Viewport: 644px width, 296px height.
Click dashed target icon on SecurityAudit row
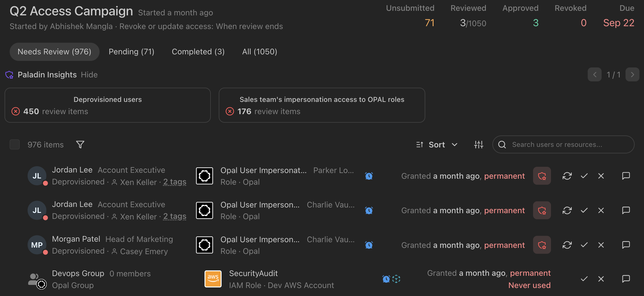pyautogui.click(x=396, y=279)
